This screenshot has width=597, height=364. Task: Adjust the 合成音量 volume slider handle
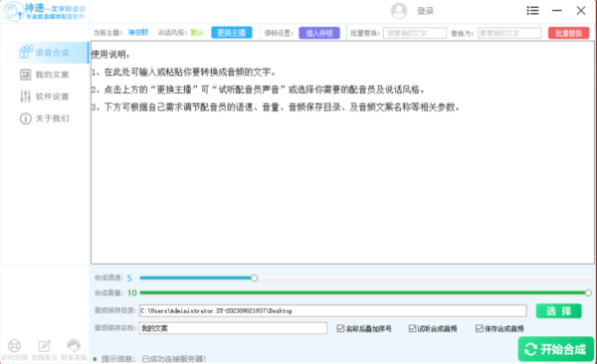click(588, 292)
